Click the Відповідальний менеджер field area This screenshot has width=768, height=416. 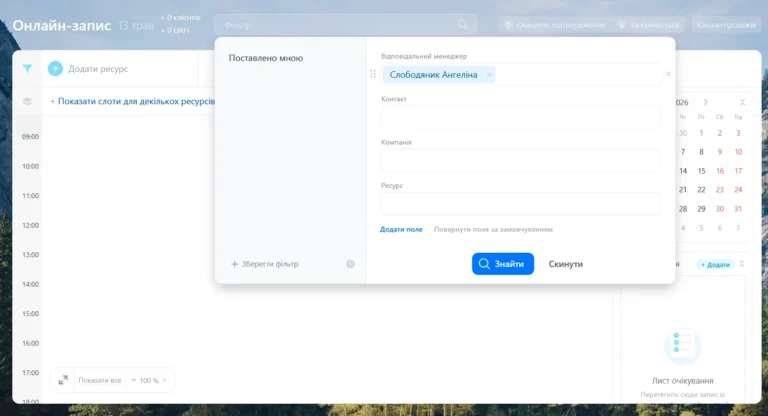520,74
